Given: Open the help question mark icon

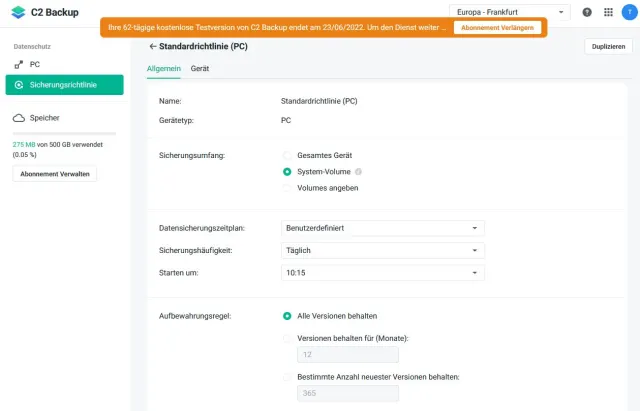Looking at the screenshot, I should pyautogui.click(x=586, y=12).
